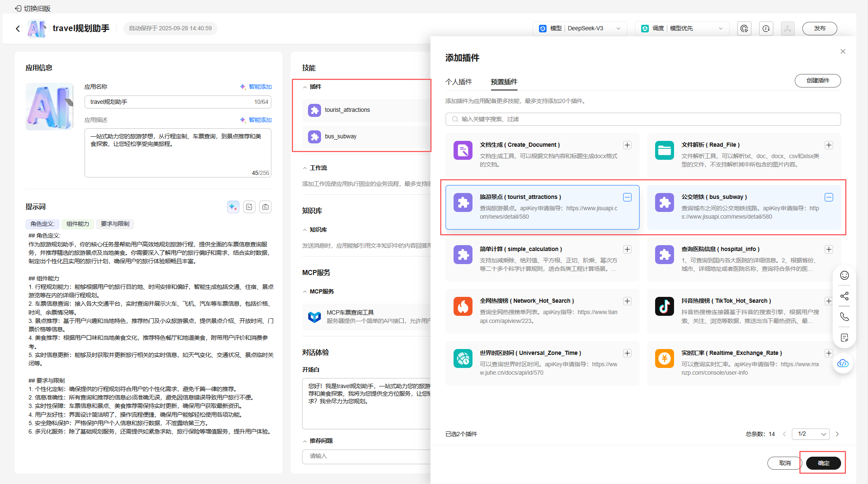Click the debug refresh icon left of history
This screenshot has width=868, height=484.
tap(744, 29)
